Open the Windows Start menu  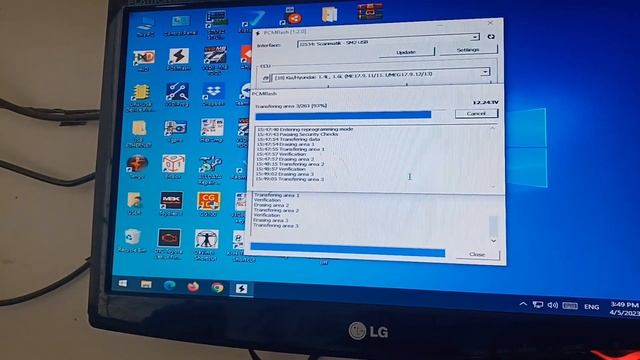(122, 283)
